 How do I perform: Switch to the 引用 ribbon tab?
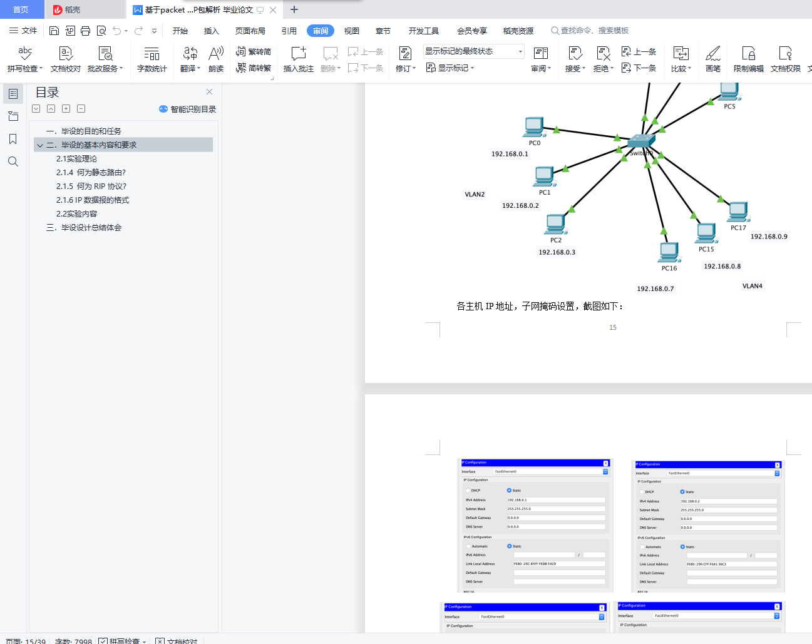coord(289,31)
